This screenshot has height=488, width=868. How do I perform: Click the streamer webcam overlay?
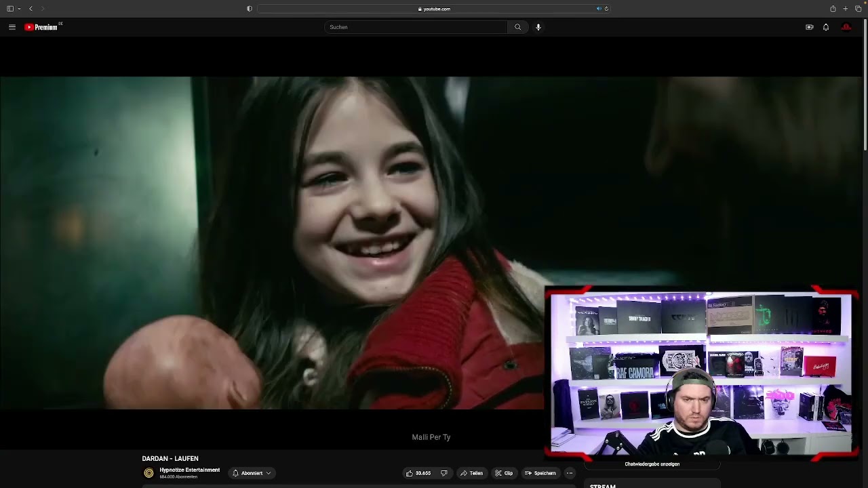click(701, 372)
